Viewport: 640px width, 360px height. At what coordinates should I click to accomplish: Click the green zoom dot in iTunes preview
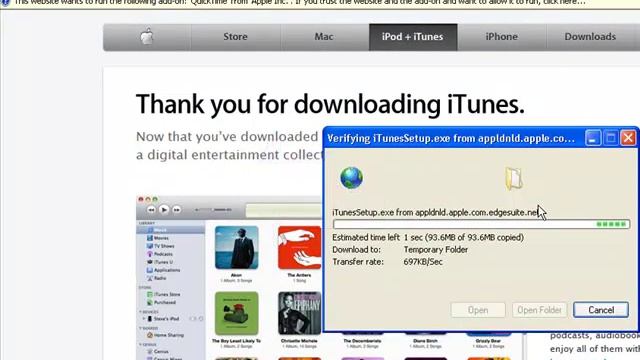155,200
